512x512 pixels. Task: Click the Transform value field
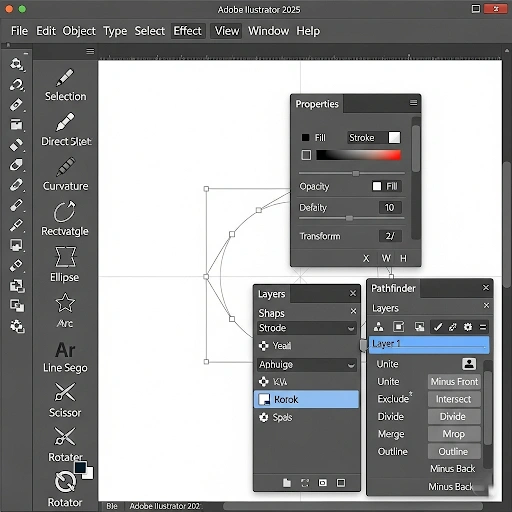[x=390, y=236]
